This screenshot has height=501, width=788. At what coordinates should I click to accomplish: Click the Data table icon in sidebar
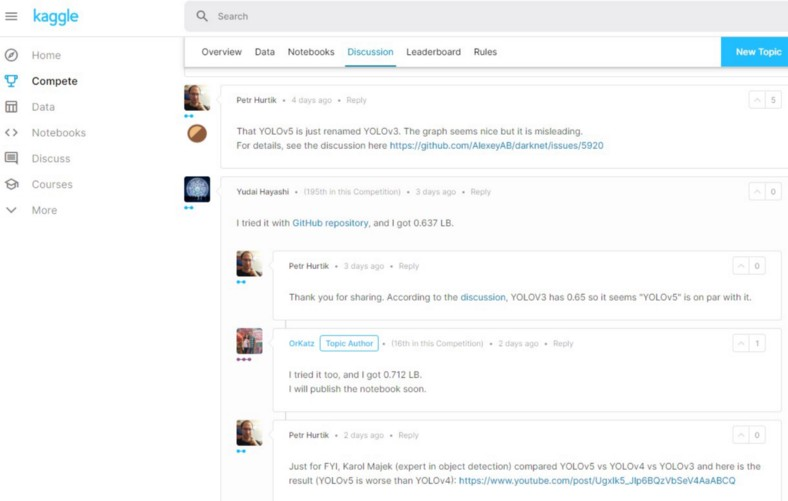click(11, 107)
